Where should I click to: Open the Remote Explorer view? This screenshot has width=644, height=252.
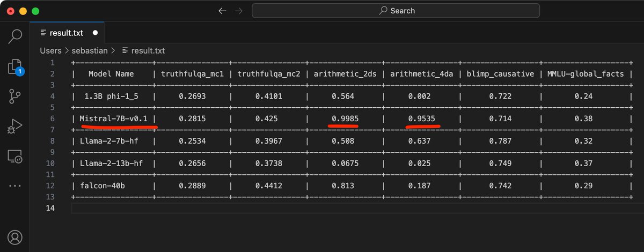[x=14, y=156]
